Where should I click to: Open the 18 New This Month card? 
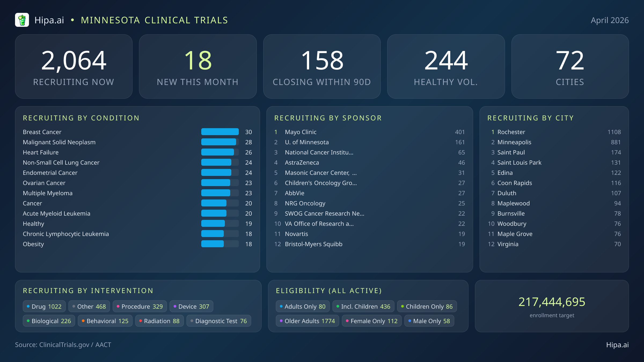click(x=198, y=67)
